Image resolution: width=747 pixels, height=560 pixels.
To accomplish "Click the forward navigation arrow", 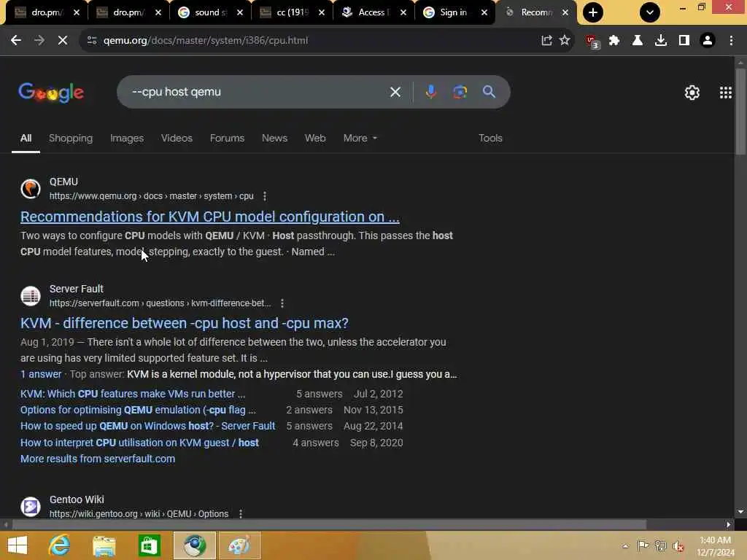I will [39, 41].
